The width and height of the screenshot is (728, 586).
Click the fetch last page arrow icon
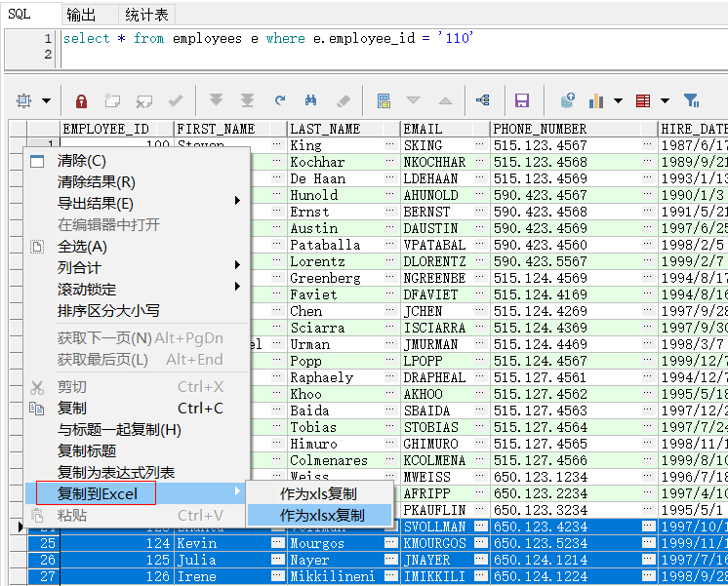[x=248, y=100]
